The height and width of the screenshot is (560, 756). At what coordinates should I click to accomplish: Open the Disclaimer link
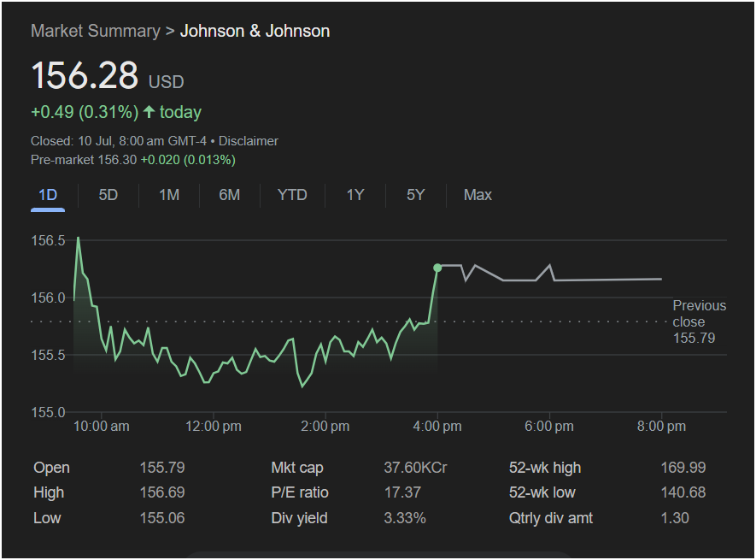tap(249, 141)
